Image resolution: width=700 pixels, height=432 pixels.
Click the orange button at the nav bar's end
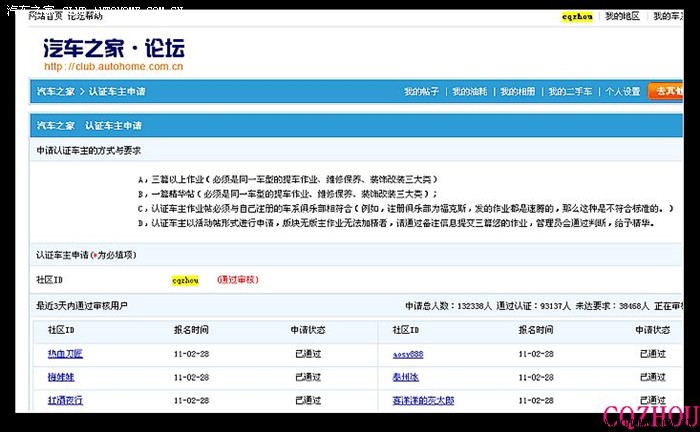point(665,91)
